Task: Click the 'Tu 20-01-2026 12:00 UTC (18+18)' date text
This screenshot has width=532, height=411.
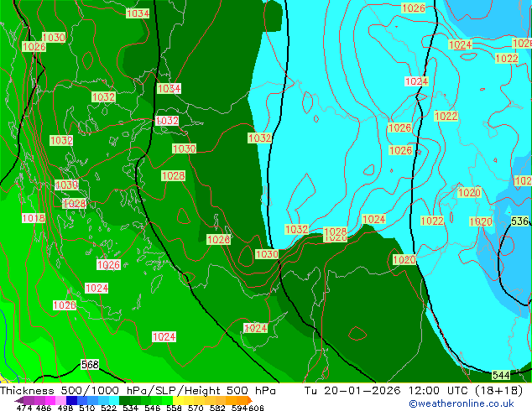Action: coord(414,391)
